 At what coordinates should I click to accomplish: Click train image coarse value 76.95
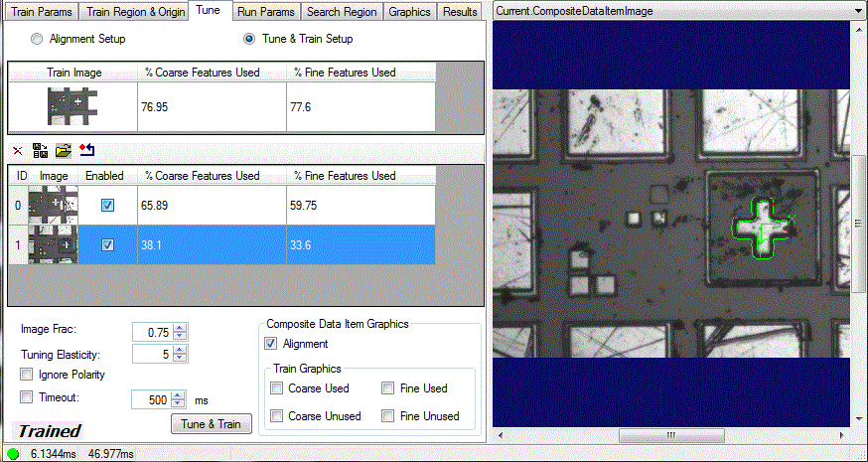pos(155,107)
